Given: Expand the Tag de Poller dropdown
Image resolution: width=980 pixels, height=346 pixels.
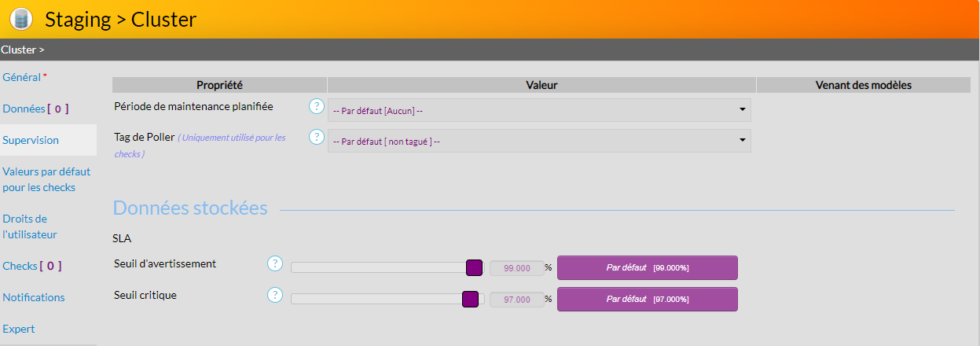Looking at the screenshot, I should coord(539,141).
